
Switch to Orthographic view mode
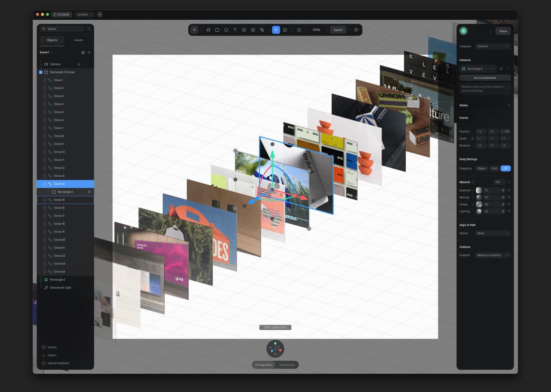tap(263, 365)
